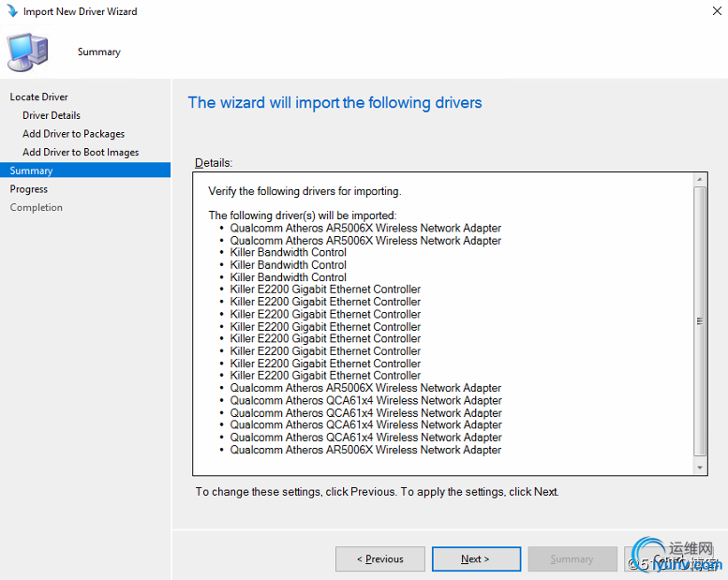Click Next to apply the settings
The image size is (728, 580).
pyautogui.click(x=476, y=558)
